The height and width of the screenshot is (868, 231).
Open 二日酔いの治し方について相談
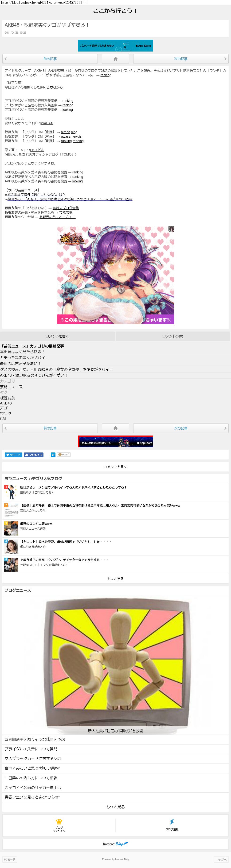(x=116, y=778)
